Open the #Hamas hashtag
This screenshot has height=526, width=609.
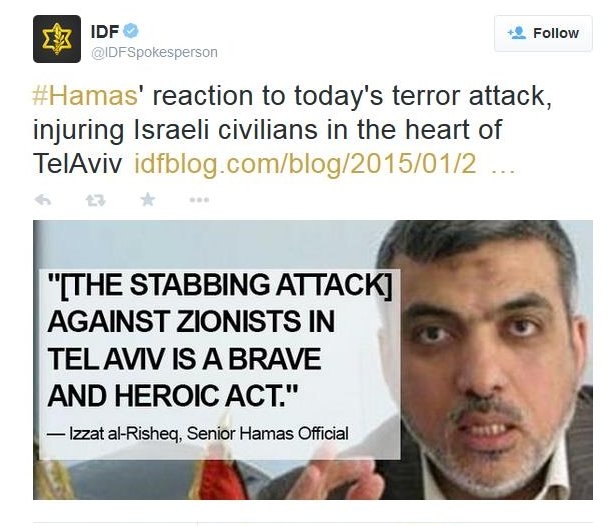tap(85, 96)
